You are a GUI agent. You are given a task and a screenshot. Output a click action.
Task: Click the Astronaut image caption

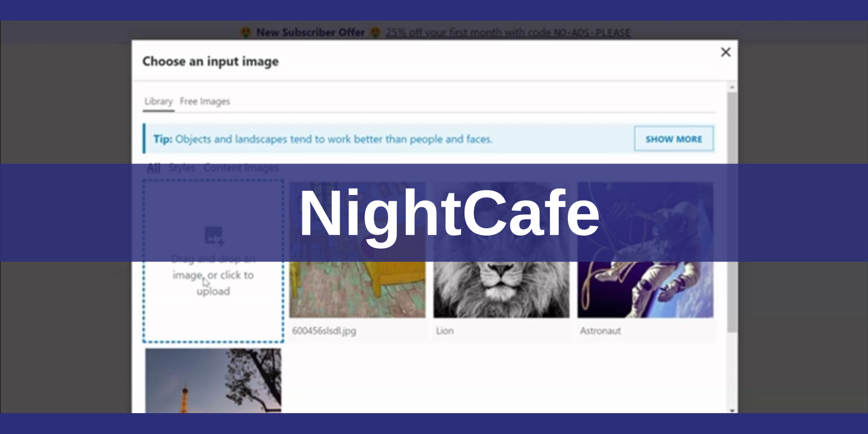600,331
